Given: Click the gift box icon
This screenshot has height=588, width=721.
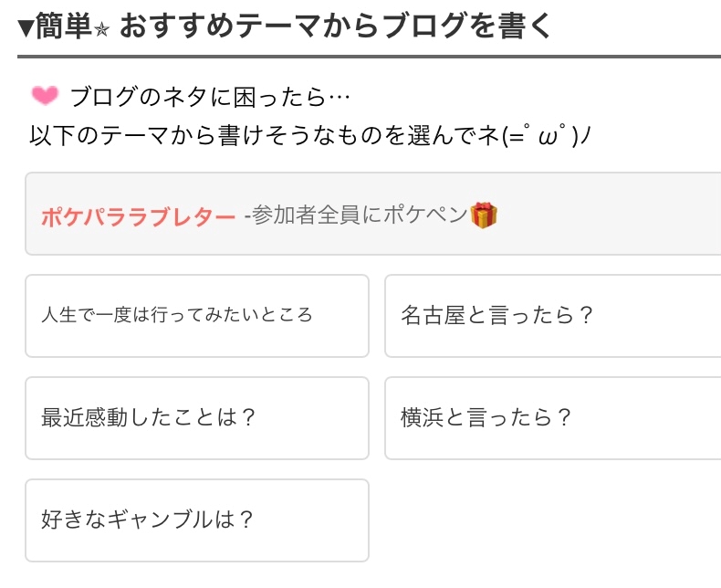Looking at the screenshot, I should [x=484, y=215].
